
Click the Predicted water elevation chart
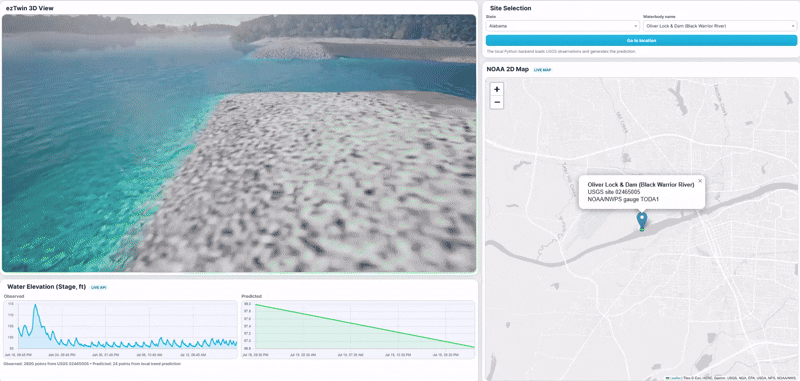[358, 329]
